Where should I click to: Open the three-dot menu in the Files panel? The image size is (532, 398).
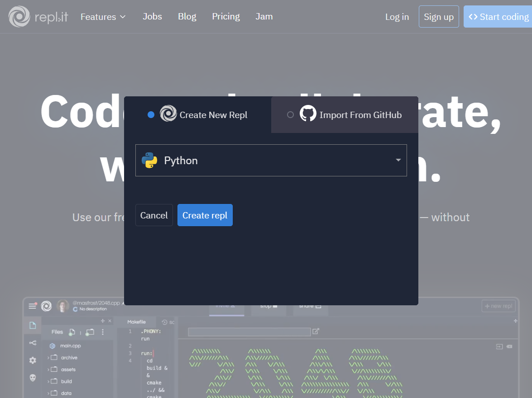[x=103, y=332]
